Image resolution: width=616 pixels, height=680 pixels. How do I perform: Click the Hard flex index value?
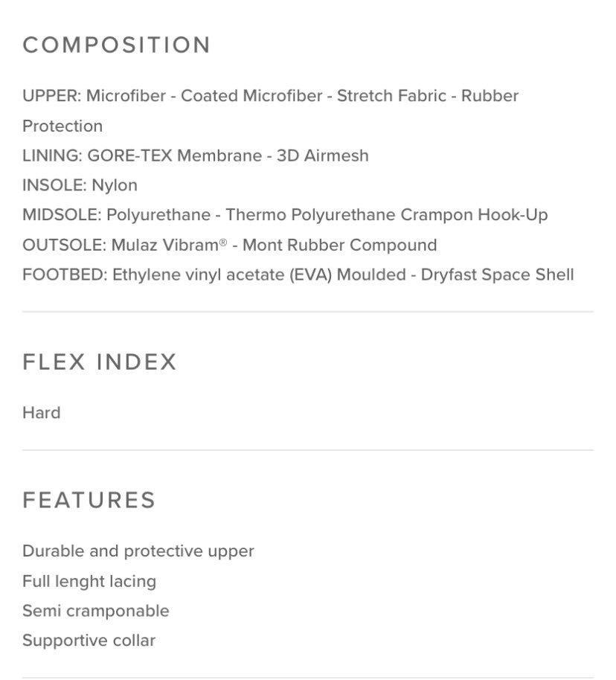[42, 413]
